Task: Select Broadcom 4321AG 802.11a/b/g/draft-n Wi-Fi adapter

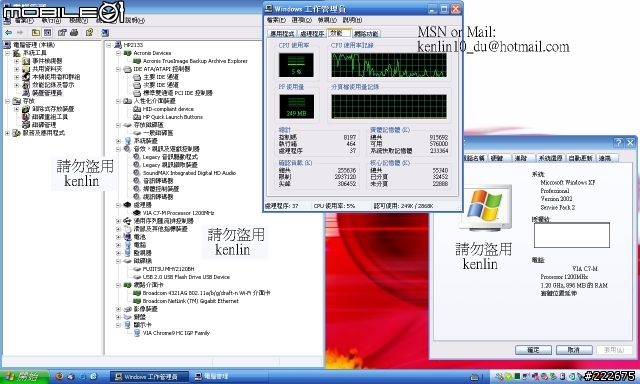Action: [x=206, y=293]
